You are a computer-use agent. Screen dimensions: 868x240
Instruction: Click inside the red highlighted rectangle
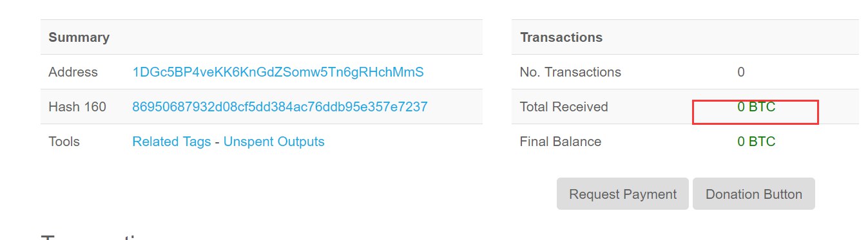tap(755, 112)
